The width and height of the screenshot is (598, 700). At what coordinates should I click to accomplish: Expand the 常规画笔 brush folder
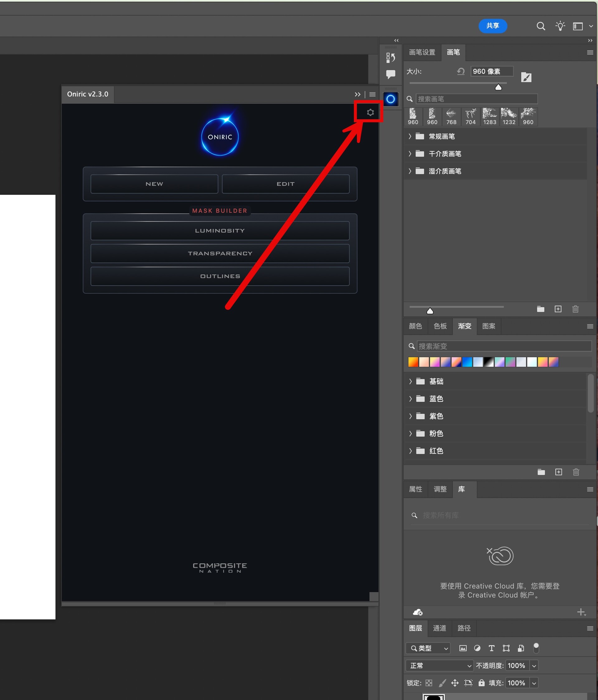(x=410, y=137)
